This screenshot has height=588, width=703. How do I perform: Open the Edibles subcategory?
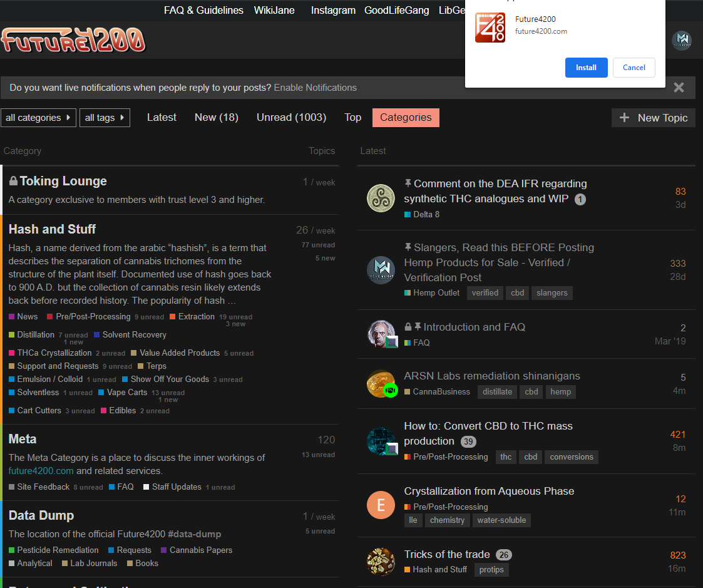[118, 410]
